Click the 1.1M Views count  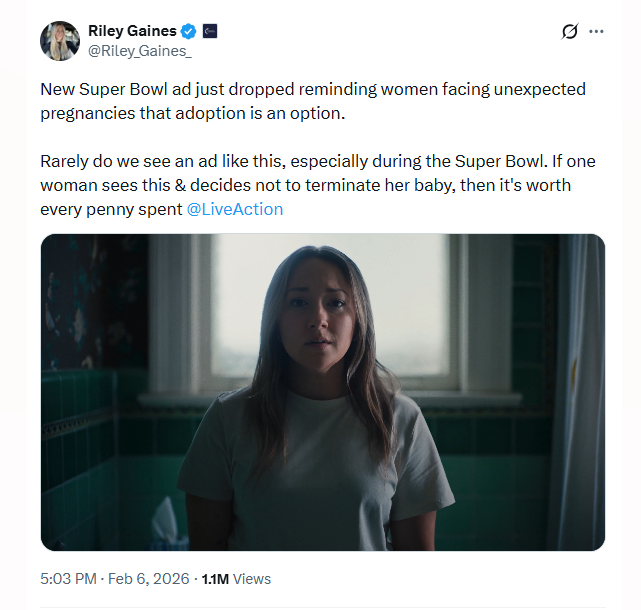(x=236, y=578)
